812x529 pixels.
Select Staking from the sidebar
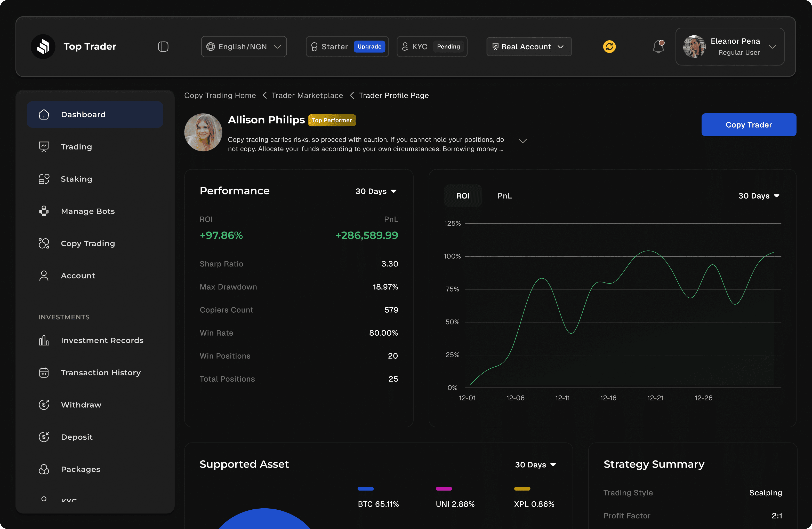pos(76,179)
